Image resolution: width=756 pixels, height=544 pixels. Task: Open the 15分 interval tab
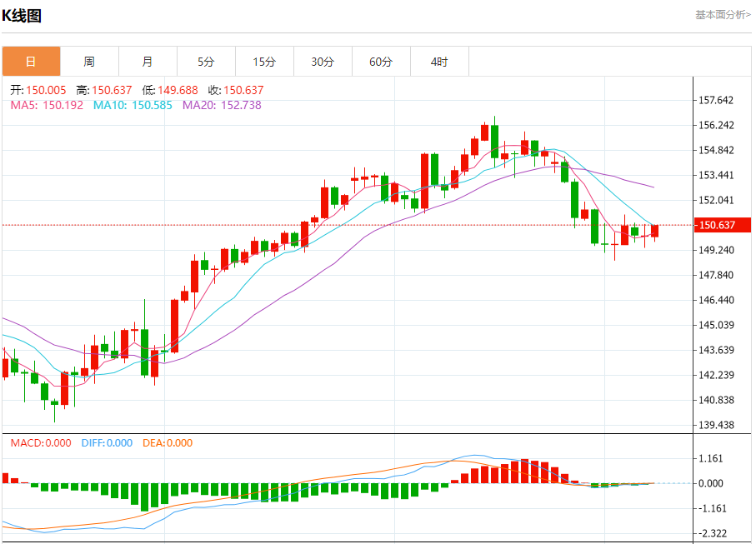pos(264,61)
